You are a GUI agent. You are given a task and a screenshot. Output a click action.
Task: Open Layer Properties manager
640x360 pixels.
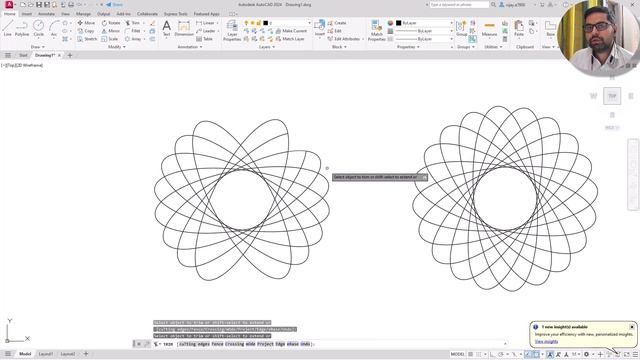click(232, 30)
